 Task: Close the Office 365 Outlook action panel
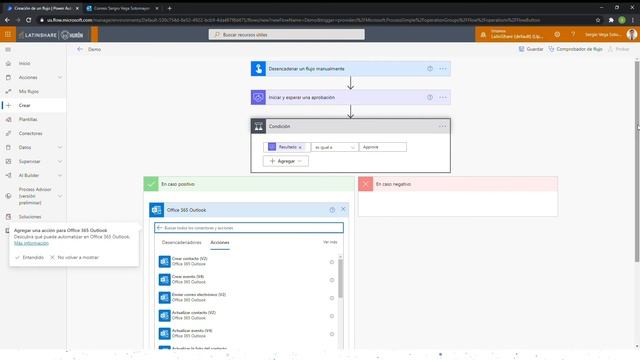pos(343,209)
